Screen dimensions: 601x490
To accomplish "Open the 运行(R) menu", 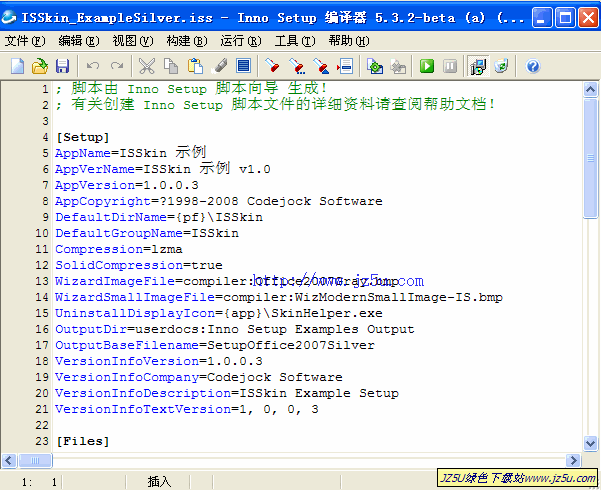I will pos(241,41).
